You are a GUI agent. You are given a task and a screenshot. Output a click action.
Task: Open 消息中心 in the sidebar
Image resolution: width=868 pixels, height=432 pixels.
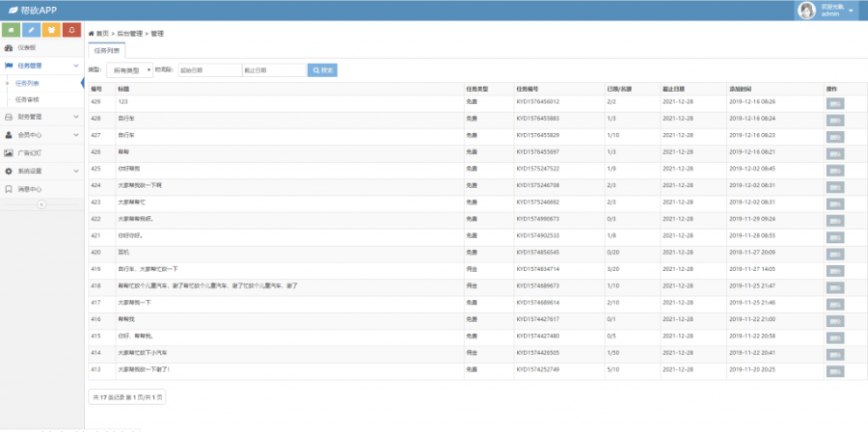click(29, 189)
